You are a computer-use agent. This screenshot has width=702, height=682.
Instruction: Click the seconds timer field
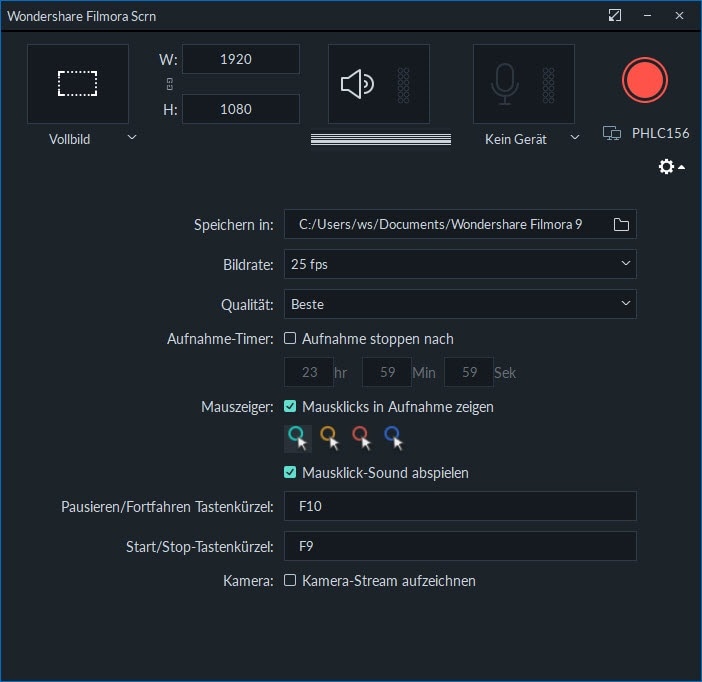coord(469,372)
